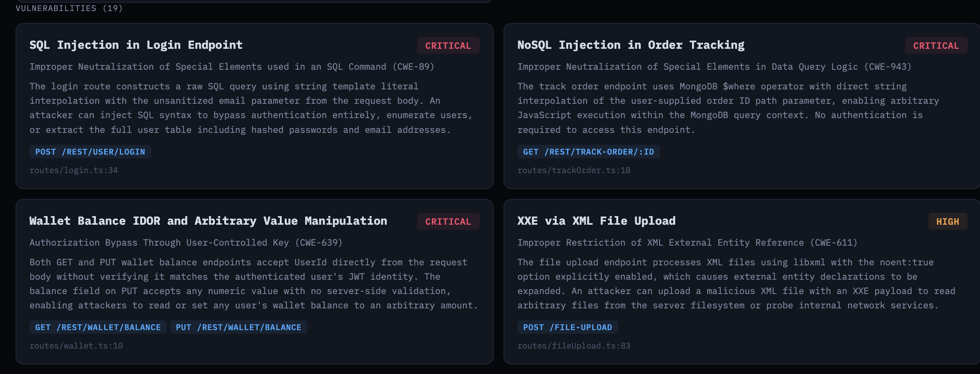The image size is (980, 374).
Task: Click the POST /FILE-UPLOAD endpoint tag
Action: [x=567, y=327]
